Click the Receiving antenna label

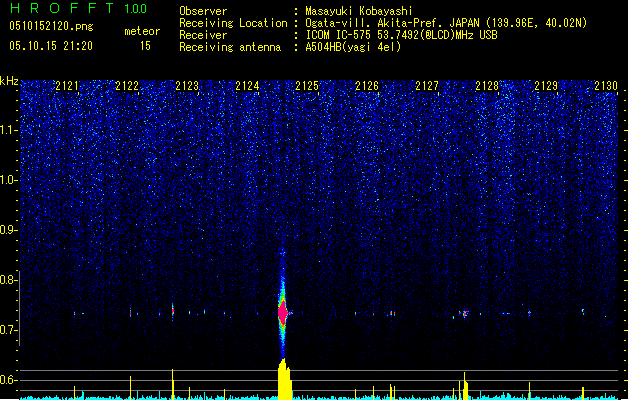click(x=230, y=47)
